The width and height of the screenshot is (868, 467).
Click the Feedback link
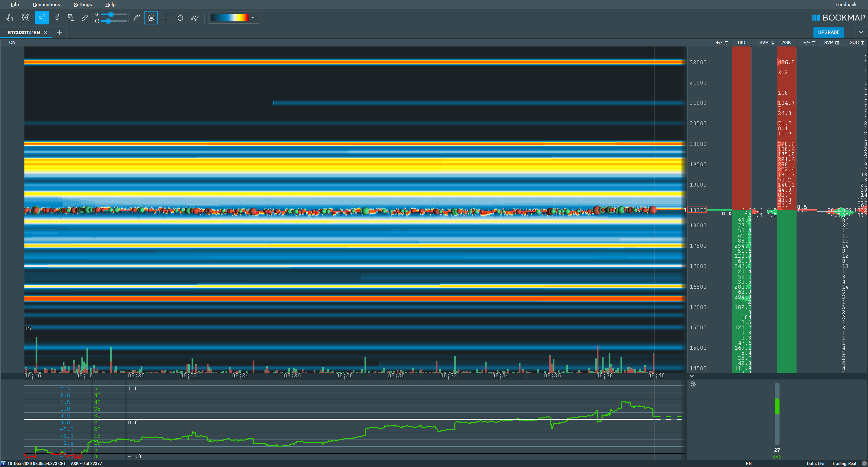846,4
